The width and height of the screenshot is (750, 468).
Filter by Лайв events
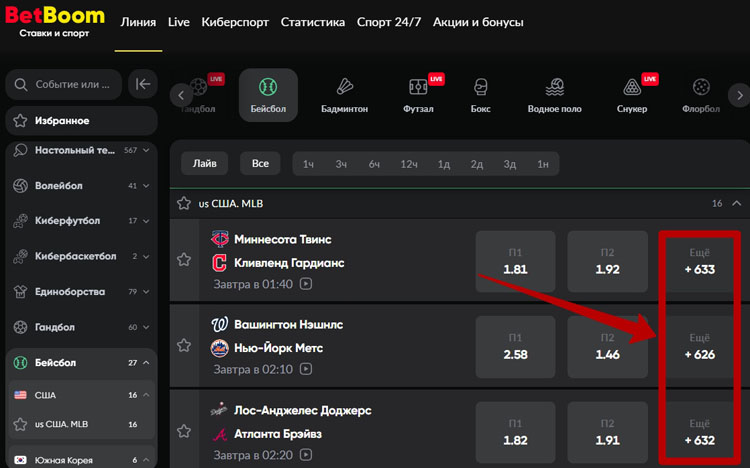point(205,164)
